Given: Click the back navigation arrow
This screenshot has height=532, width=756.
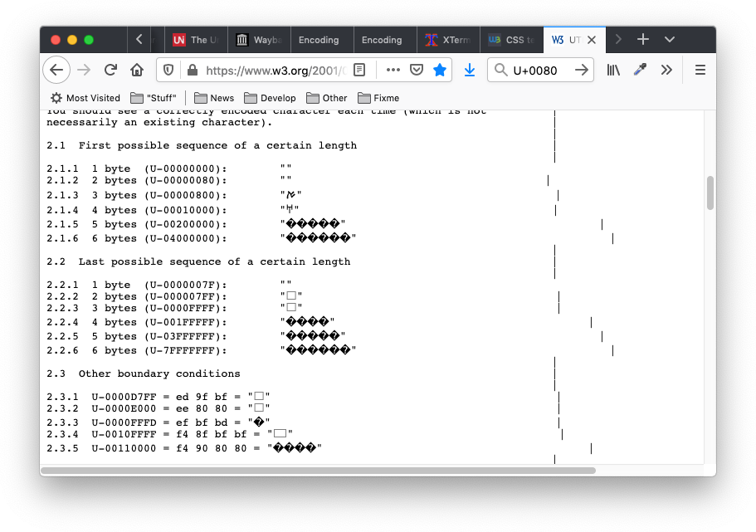Looking at the screenshot, I should point(56,71).
